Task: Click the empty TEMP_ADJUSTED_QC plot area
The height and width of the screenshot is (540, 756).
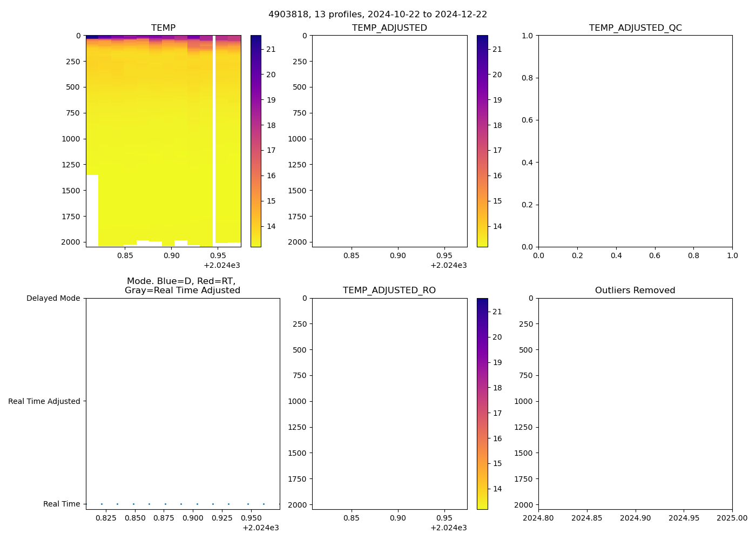Action: tap(635, 141)
